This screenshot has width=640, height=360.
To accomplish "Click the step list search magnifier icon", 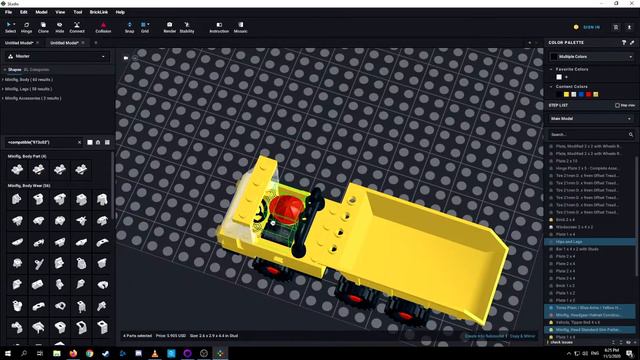I will coord(631,134).
